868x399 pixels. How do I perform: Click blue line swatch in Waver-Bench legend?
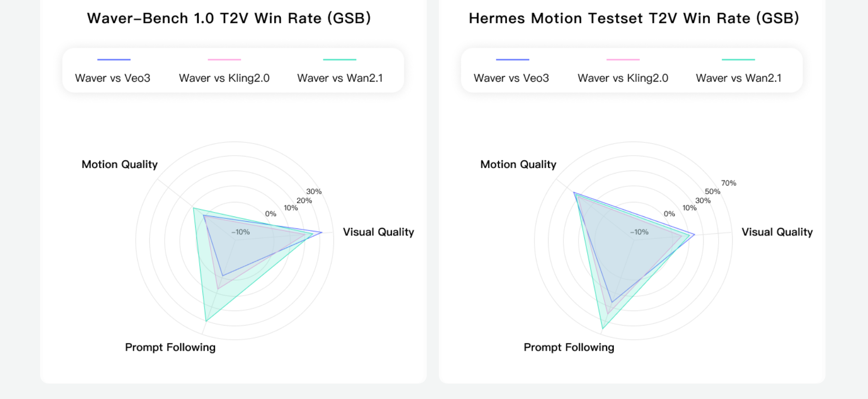click(114, 59)
